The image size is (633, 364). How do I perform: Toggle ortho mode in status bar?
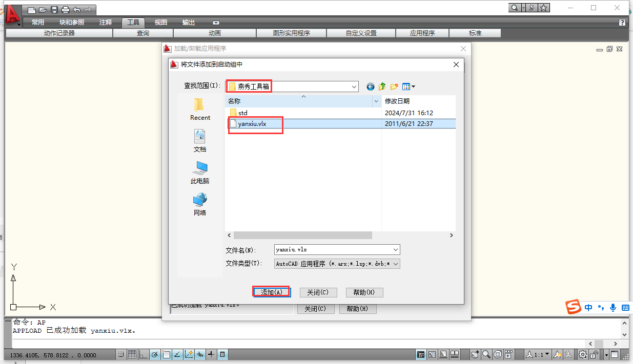(x=143, y=354)
